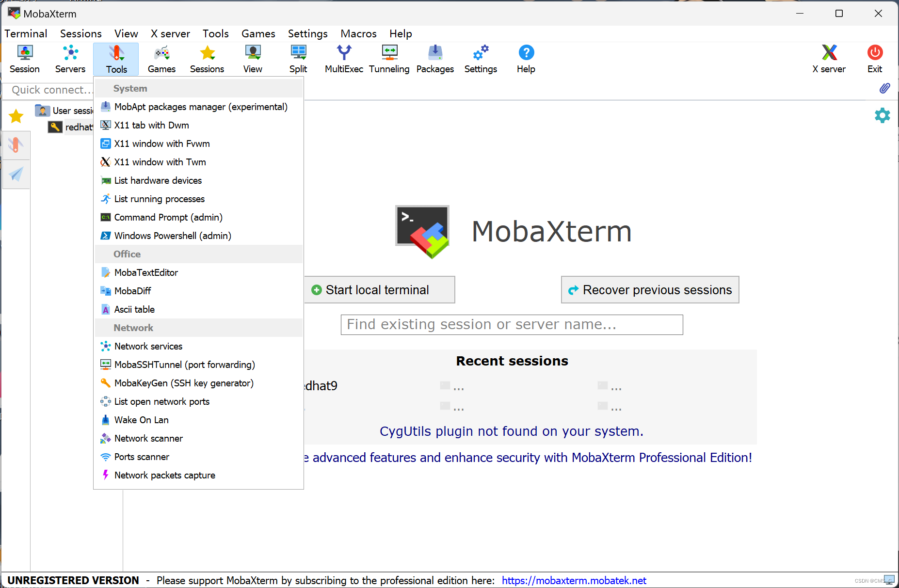Click the Quick connect field
This screenshot has width=899, height=588.
(48, 90)
